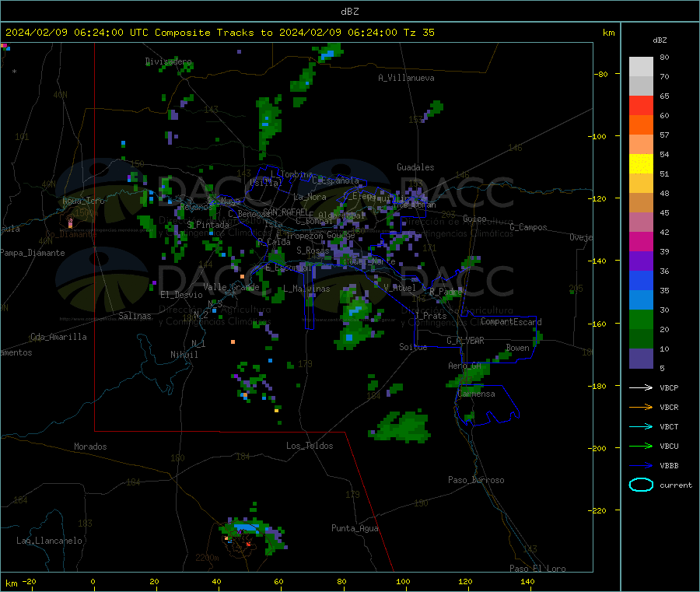
Task: Click the Nihuil map label
Action: (x=184, y=355)
